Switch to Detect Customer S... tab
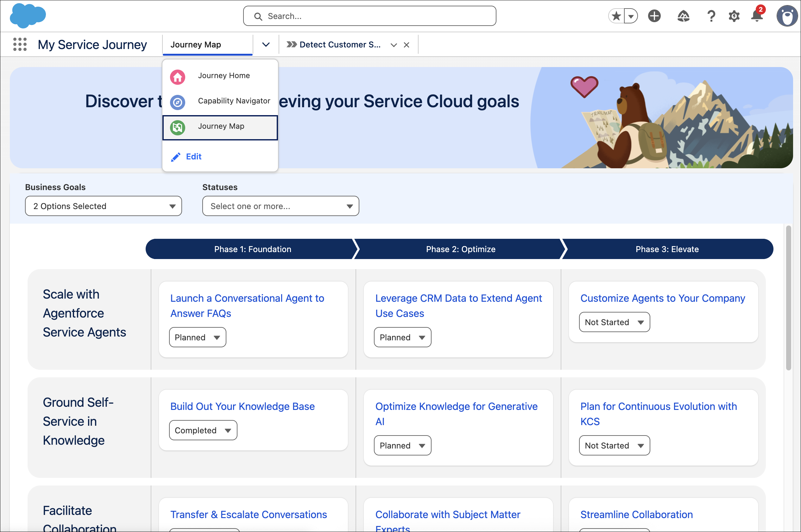The height and width of the screenshot is (532, 801). click(339, 45)
